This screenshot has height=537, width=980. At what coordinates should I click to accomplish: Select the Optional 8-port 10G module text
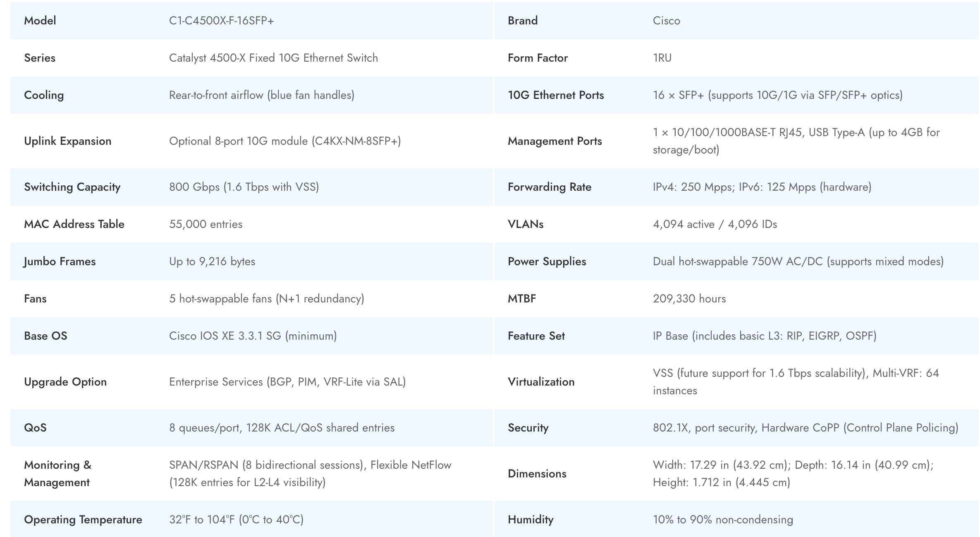pos(284,141)
